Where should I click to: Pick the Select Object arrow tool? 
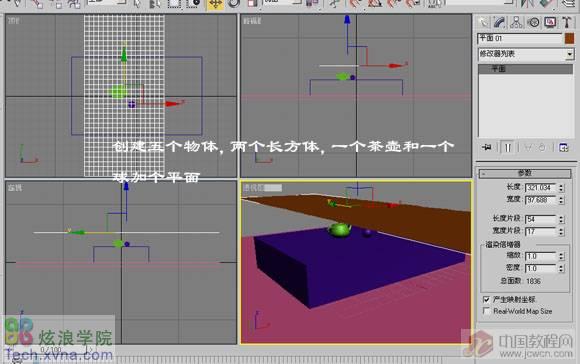coord(137,4)
